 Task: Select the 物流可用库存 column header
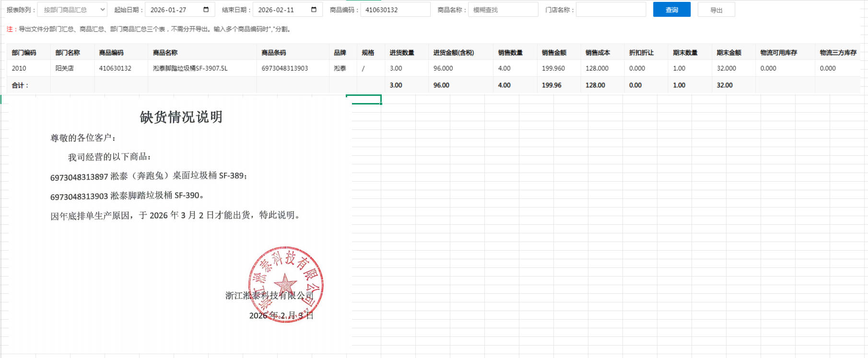(778, 53)
